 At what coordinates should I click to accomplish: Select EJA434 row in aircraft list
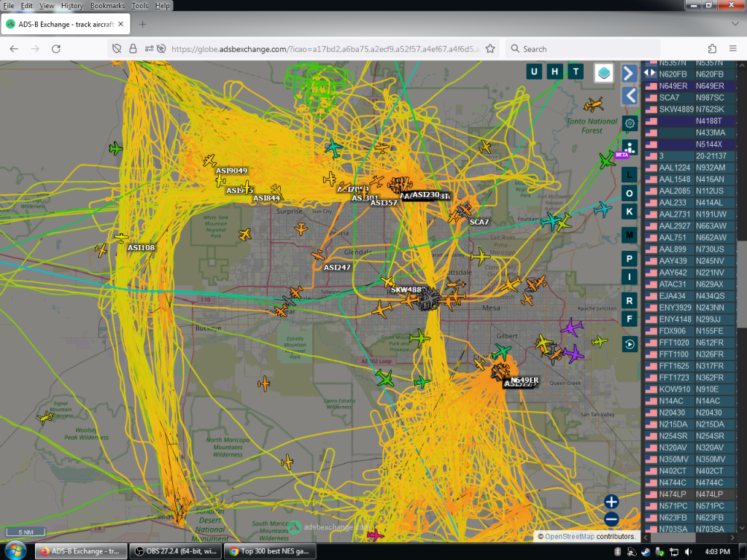690,296
